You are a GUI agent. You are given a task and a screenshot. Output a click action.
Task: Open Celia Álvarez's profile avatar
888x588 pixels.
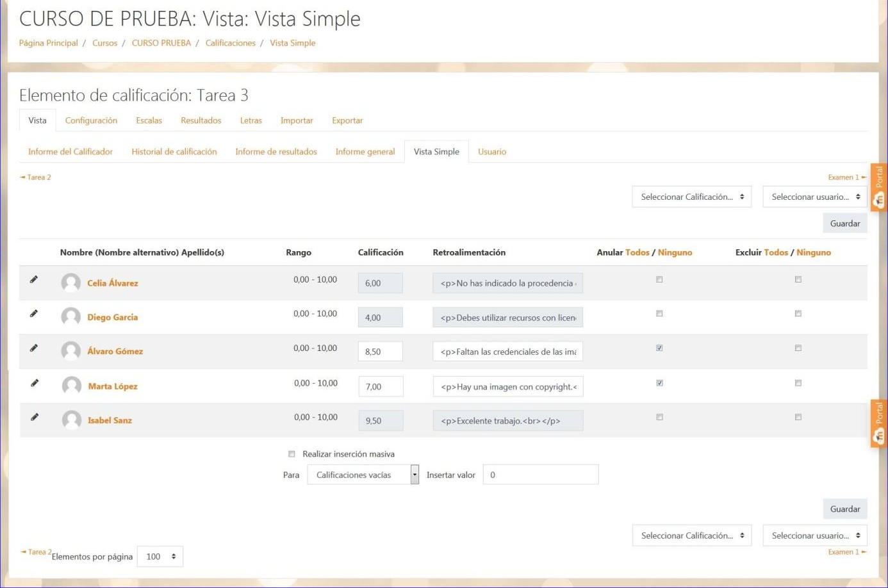coord(70,282)
